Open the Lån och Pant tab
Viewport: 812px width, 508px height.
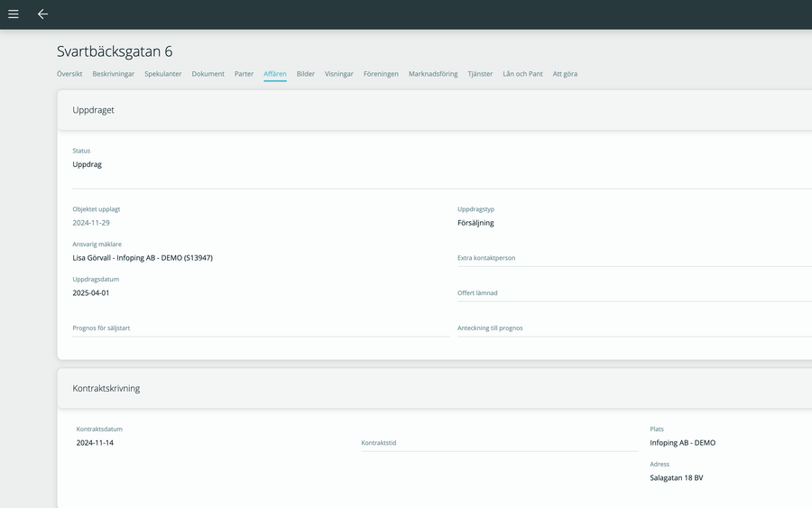522,74
